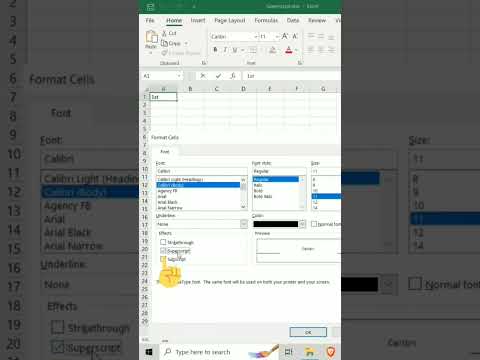Switch to the Data tab
The image size is (480, 360).
click(x=293, y=21)
